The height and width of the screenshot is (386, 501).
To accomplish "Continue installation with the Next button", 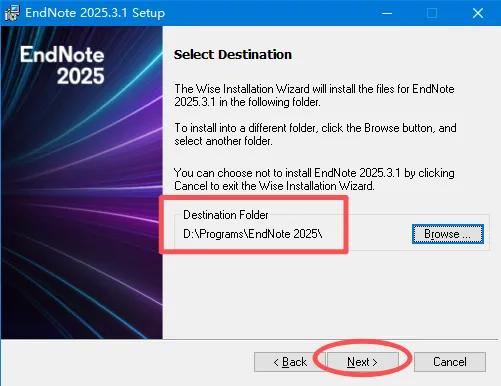I will click(362, 362).
